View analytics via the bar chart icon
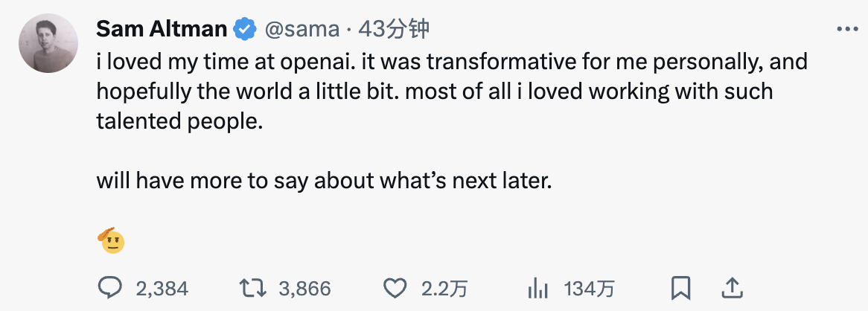 click(537, 288)
